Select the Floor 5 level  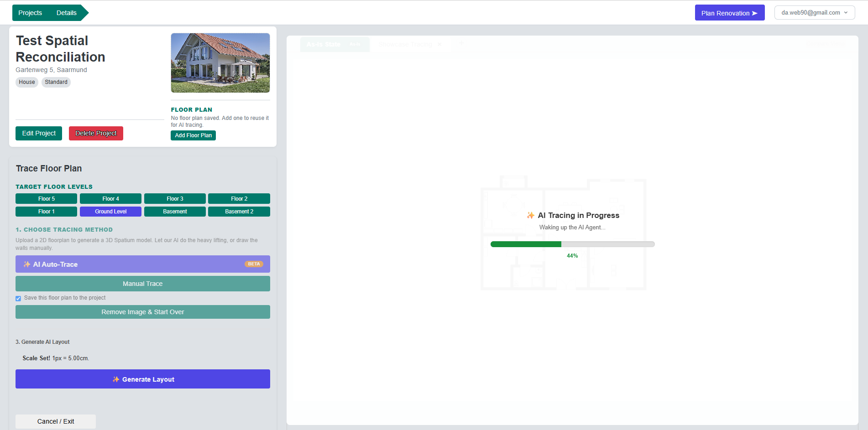tap(47, 199)
